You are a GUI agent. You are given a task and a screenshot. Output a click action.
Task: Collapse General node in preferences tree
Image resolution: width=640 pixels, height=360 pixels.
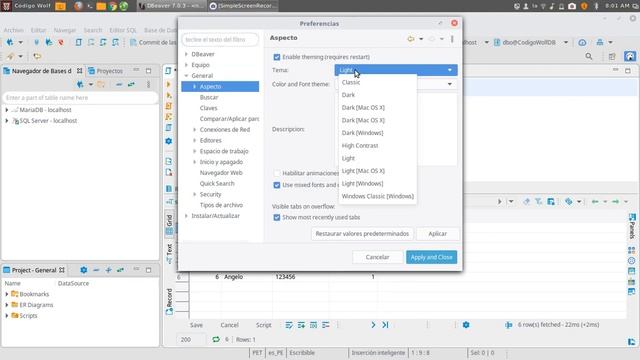tap(187, 76)
